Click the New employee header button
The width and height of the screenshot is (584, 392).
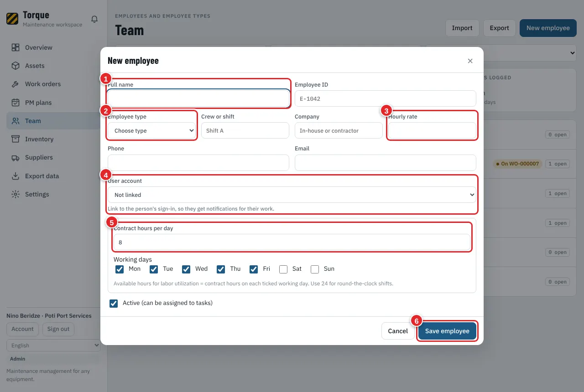coord(548,28)
